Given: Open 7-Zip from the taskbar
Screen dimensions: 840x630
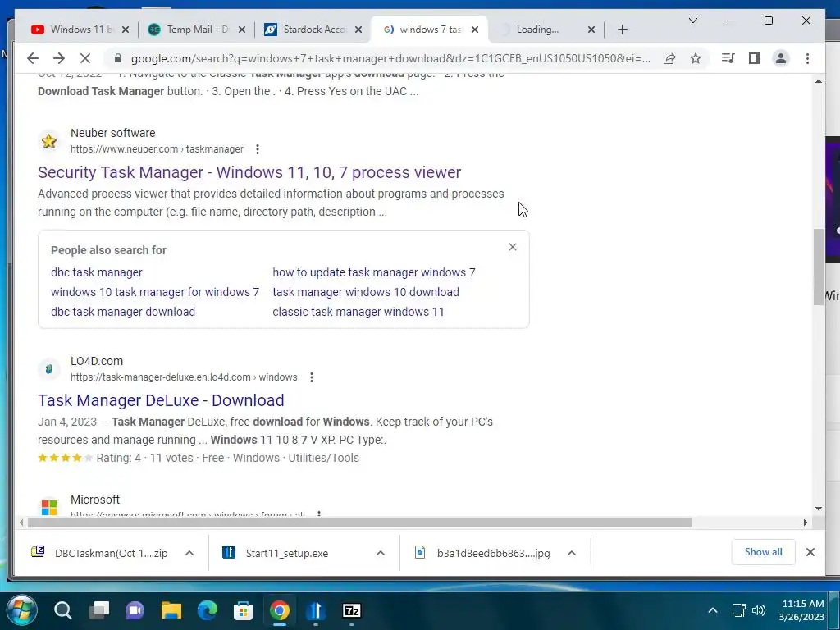Looking at the screenshot, I should click(x=351, y=610).
